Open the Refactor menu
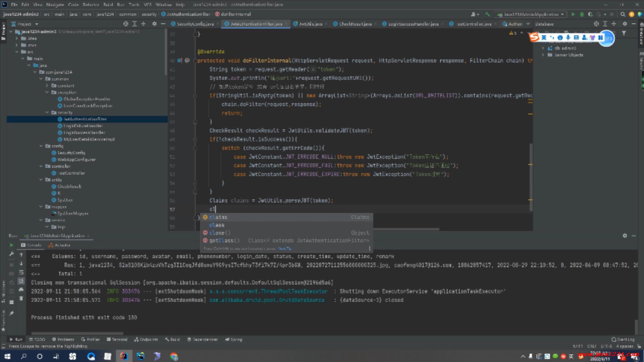The width and height of the screenshot is (644, 362). [x=91, y=5]
